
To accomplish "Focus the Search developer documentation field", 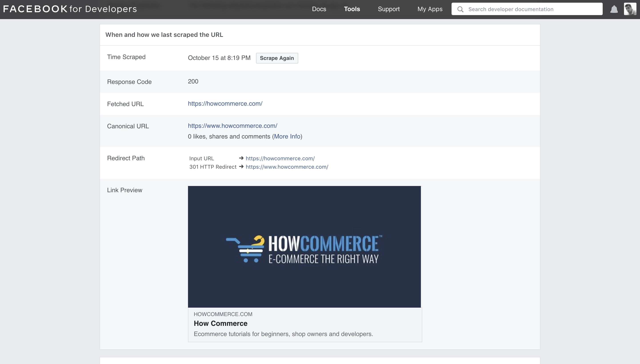I will pyautogui.click(x=527, y=9).
